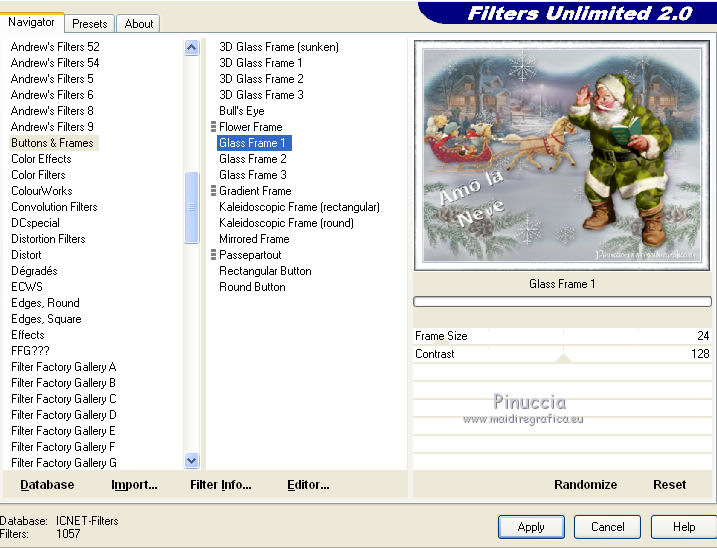Choose Bull's Eye filter

tap(241, 111)
